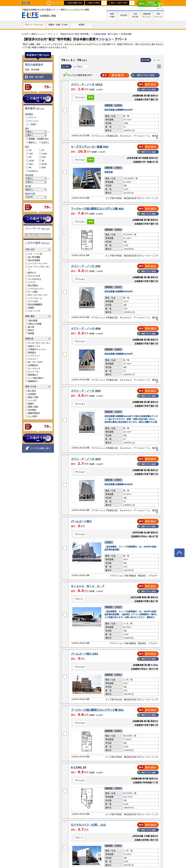The image size is (186, 868).
Task: Click the bulk 無料 資料請求 button
Action: [114, 75]
